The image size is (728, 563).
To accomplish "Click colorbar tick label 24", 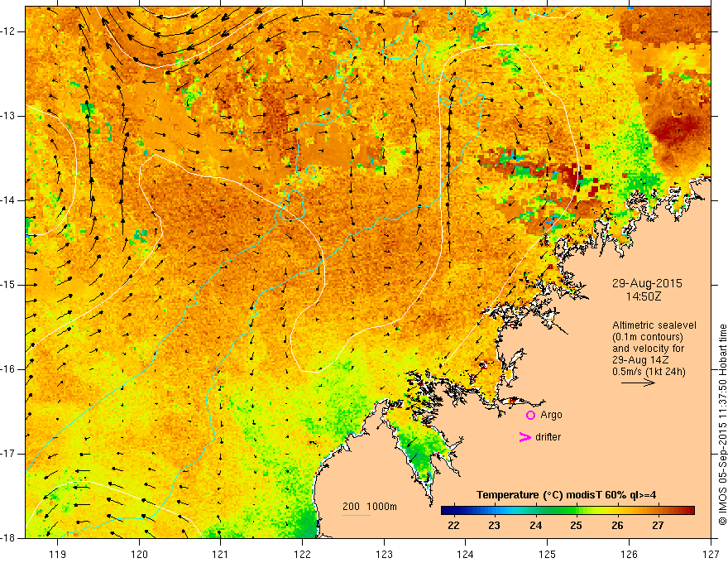I will coord(536,526).
